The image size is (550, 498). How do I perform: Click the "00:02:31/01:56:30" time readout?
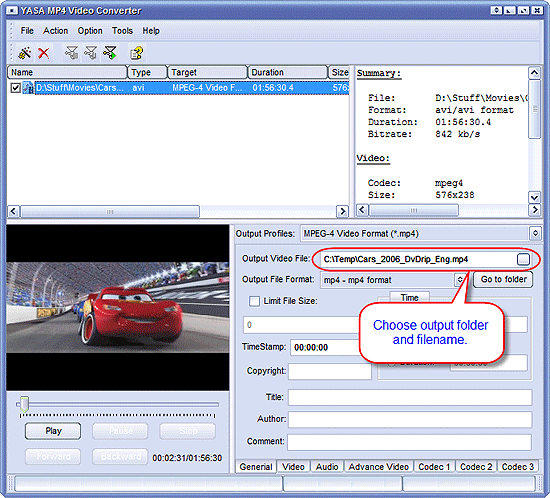(187, 458)
